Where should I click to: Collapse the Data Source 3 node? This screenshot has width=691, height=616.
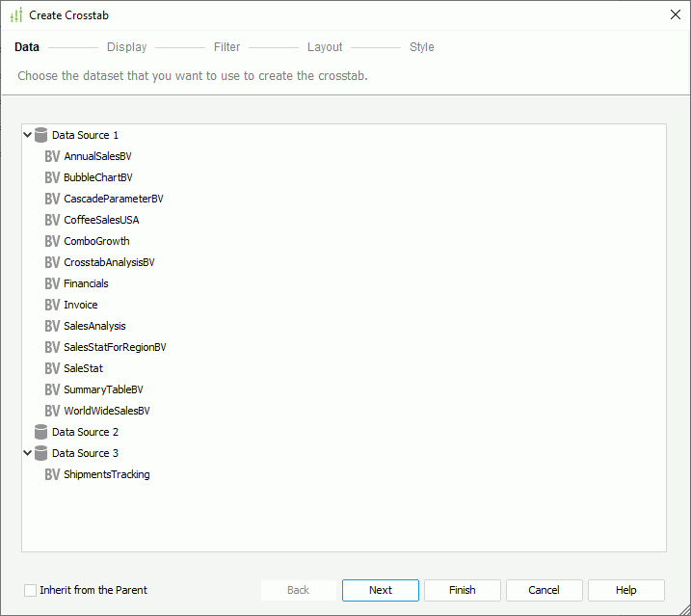coord(27,452)
